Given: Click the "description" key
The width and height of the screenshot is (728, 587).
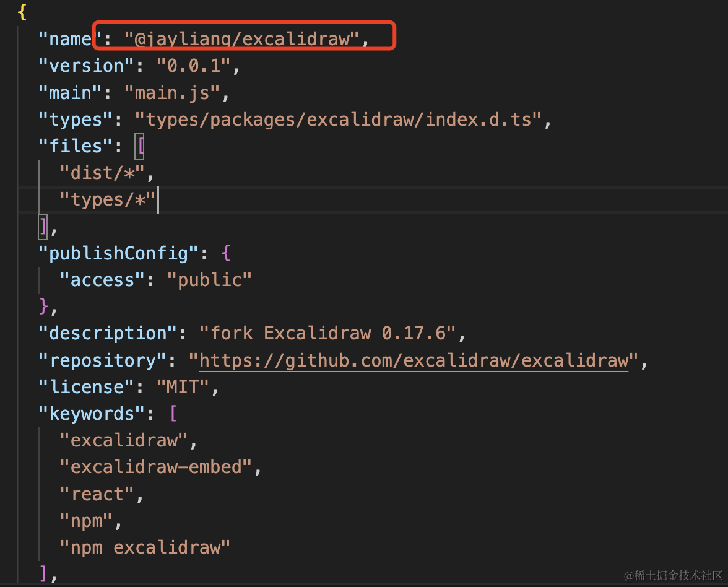Looking at the screenshot, I should [107, 333].
